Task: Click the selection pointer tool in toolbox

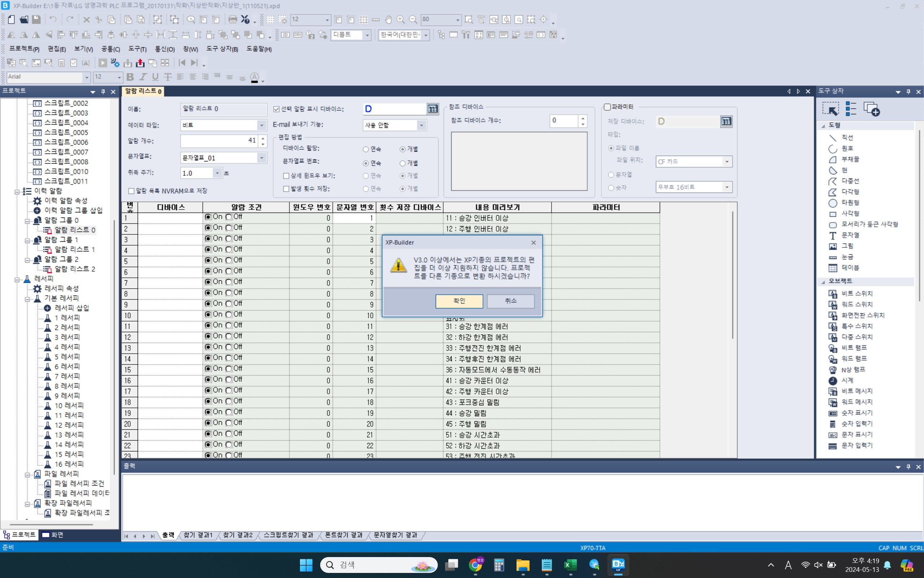Action: coord(831,109)
